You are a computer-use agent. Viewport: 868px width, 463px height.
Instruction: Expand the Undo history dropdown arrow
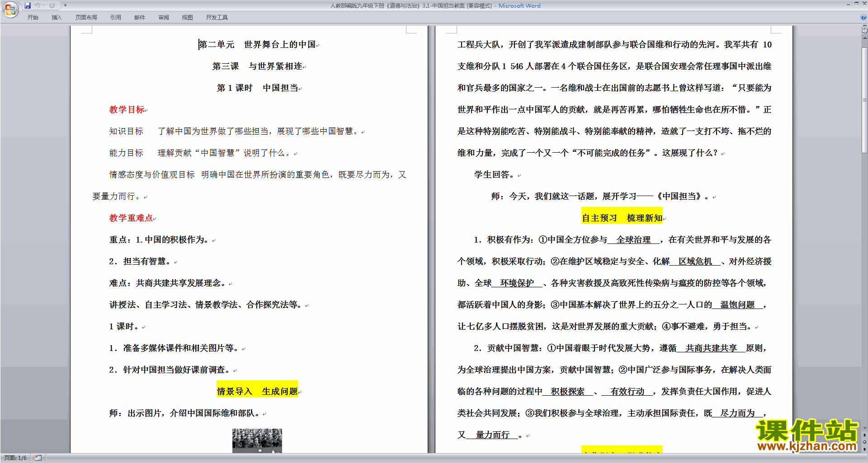[44, 5]
